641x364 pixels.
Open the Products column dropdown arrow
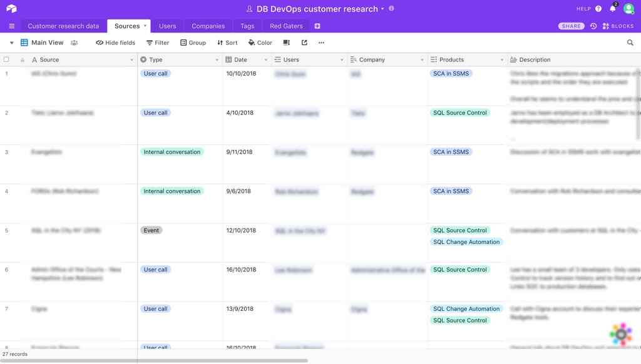click(502, 60)
